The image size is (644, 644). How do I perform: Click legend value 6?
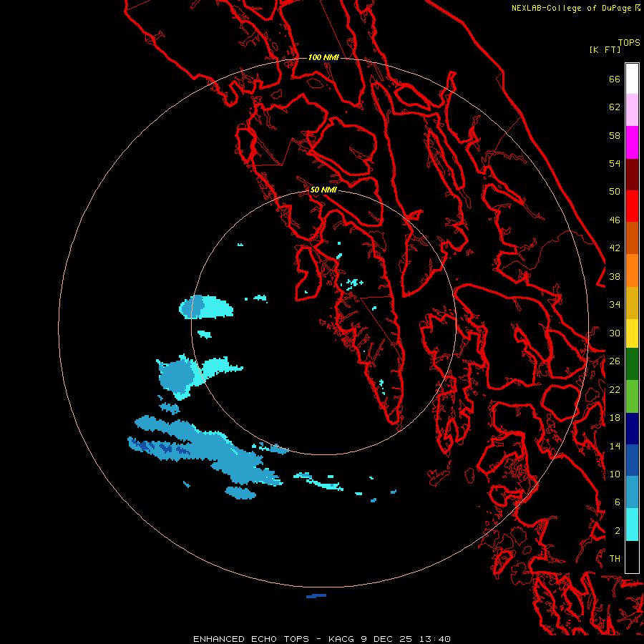point(617,502)
